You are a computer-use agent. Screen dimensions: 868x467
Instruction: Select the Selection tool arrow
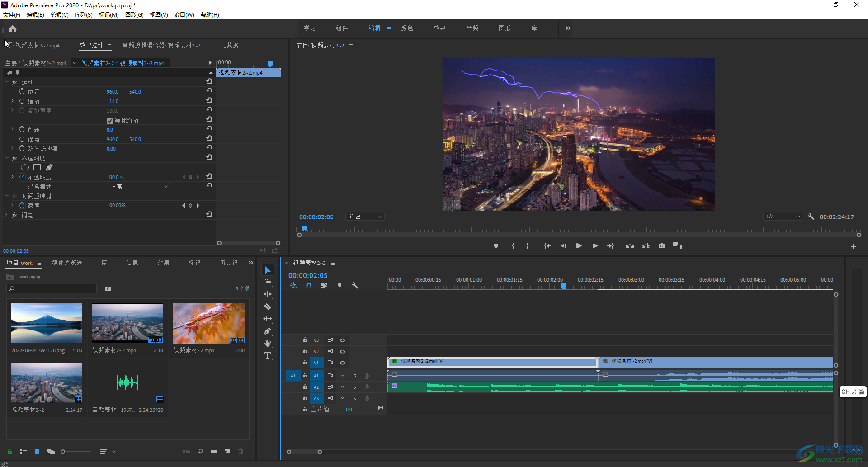tap(268, 270)
